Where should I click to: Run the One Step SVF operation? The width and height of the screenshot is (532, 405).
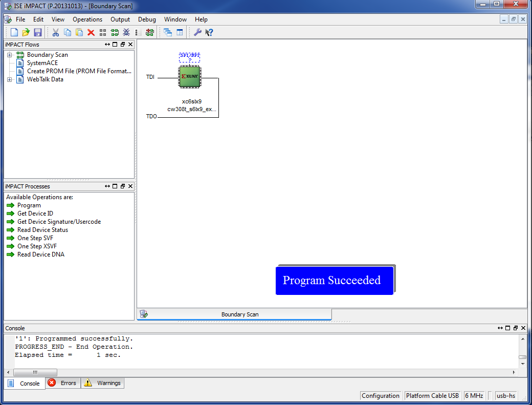tap(35, 238)
